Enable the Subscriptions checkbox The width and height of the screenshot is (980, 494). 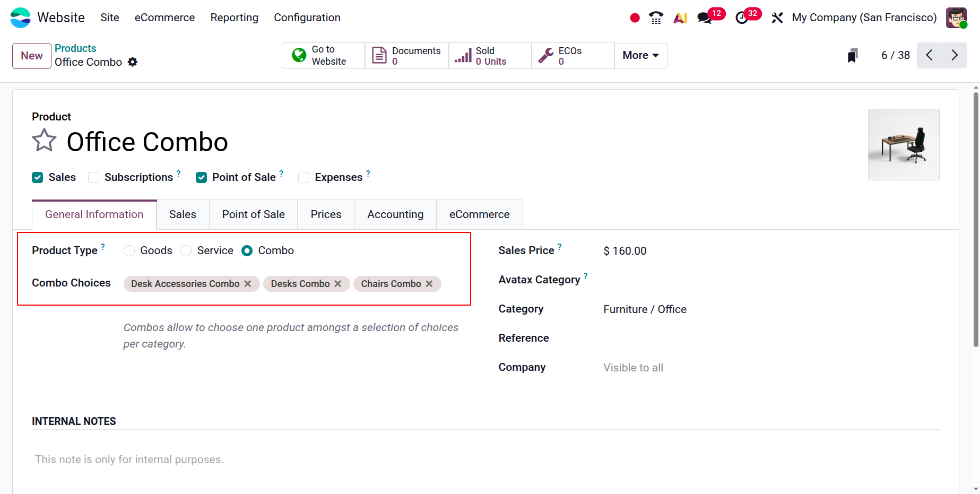click(94, 178)
